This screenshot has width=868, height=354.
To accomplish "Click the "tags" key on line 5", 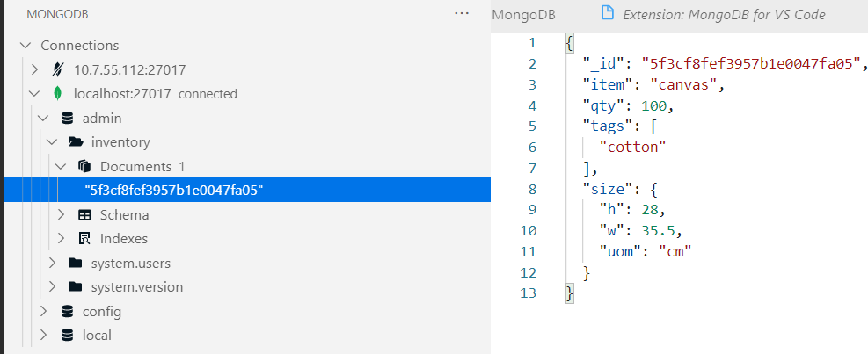I will click(x=609, y=126).
